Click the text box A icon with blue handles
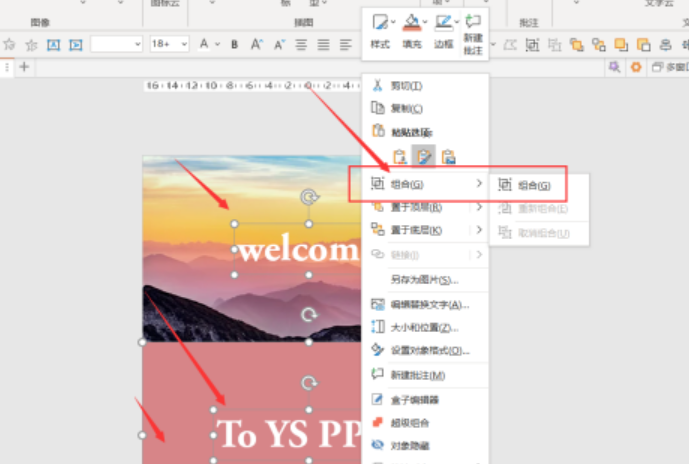689x464 pixels. tap(54, 44)
